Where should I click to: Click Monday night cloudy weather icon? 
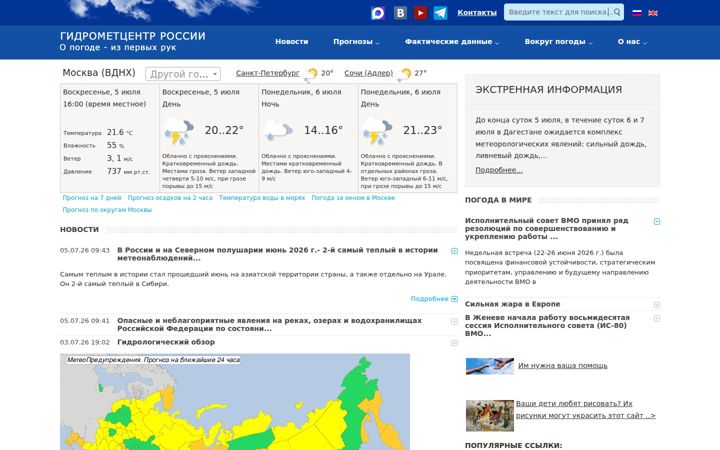277,131
